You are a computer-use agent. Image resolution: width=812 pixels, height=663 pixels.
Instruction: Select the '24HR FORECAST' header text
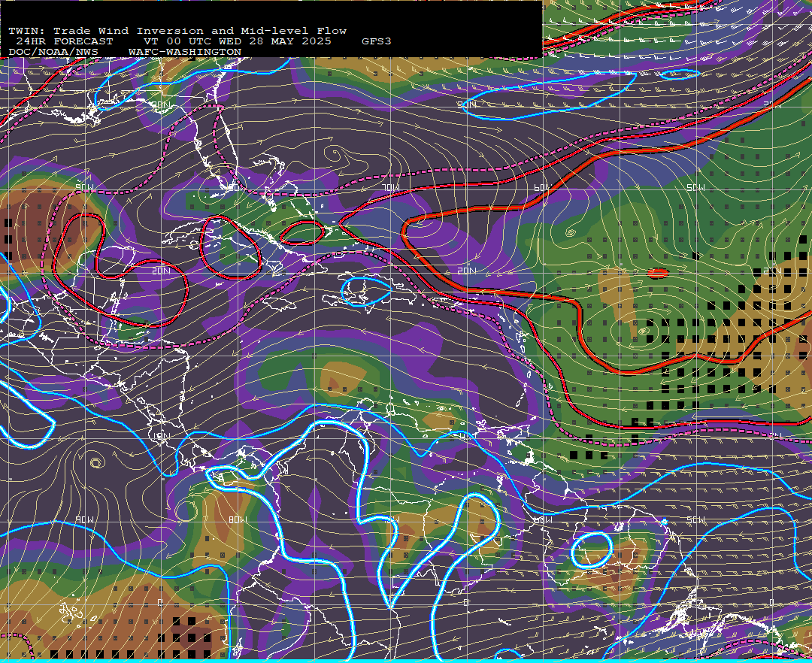click(x=65, y=41)
